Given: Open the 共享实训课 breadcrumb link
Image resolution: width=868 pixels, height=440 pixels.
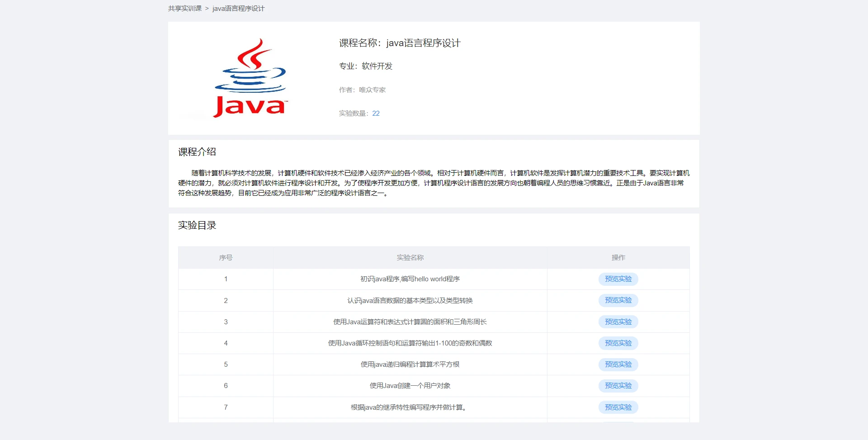Looking at the screenshot, I should pyautogui.click(x=185, y=9).
